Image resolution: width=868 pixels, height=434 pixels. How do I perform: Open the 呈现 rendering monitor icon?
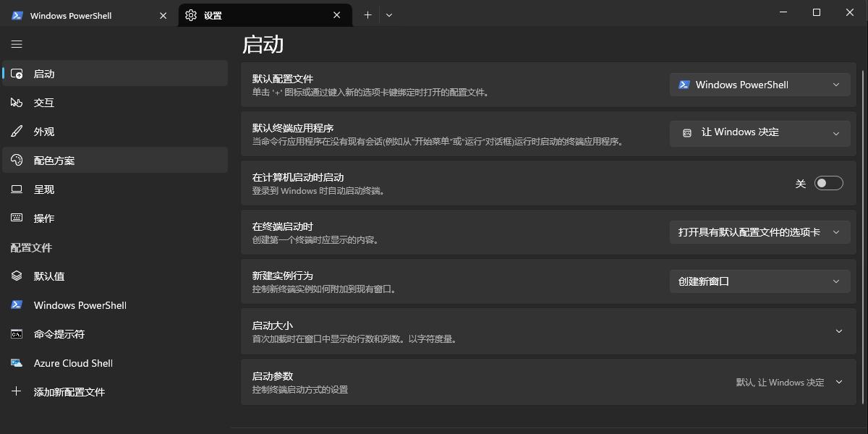pyautogui.click(x=17, y=190)
